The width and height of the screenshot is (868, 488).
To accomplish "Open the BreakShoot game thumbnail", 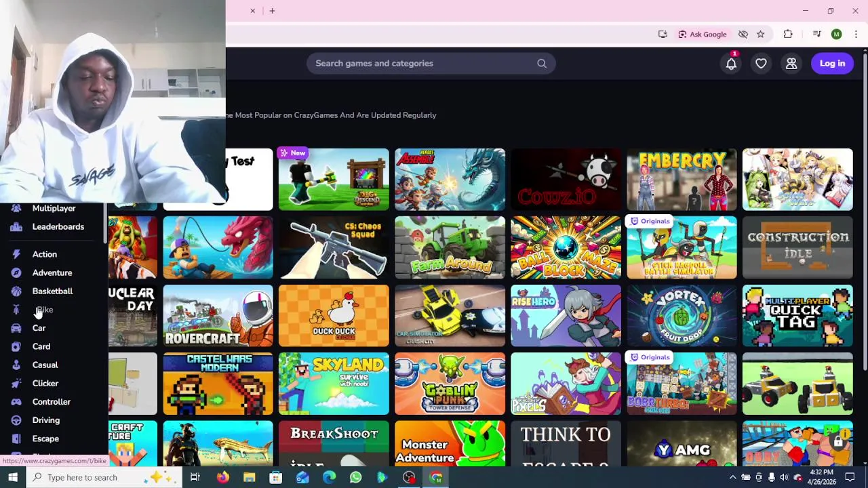I will [334, 444].
